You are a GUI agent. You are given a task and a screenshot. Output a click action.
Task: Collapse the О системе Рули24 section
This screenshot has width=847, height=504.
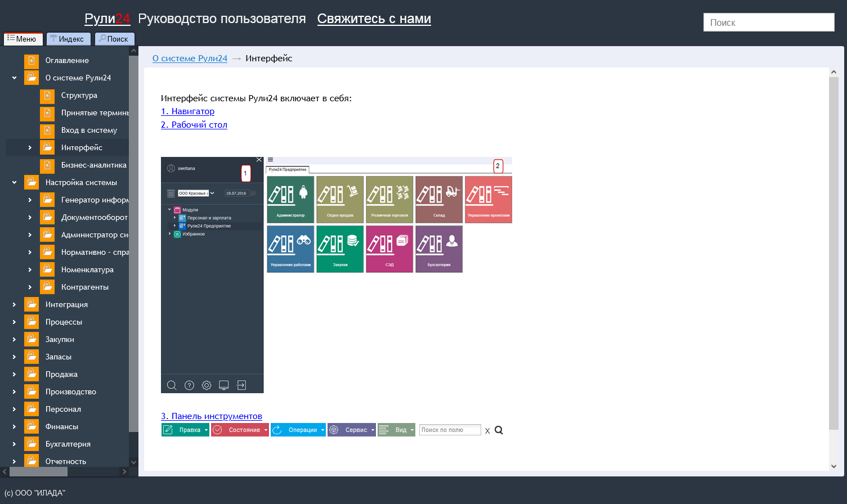14,78
